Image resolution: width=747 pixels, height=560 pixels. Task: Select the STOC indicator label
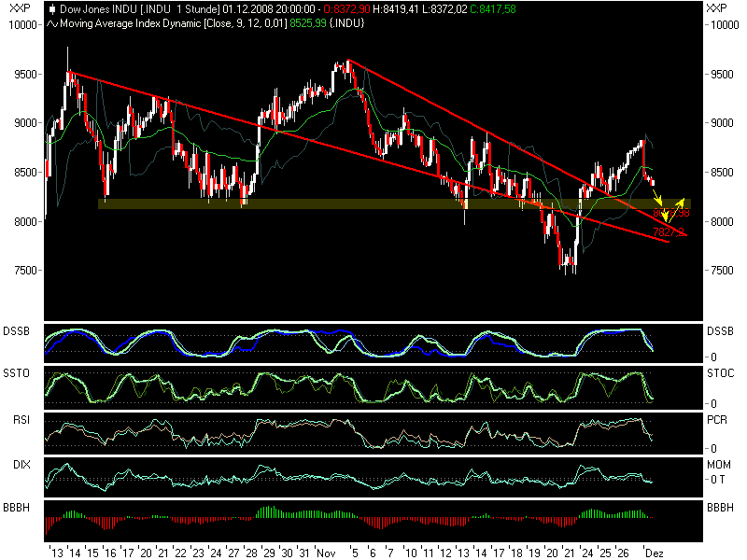(720, 373)
